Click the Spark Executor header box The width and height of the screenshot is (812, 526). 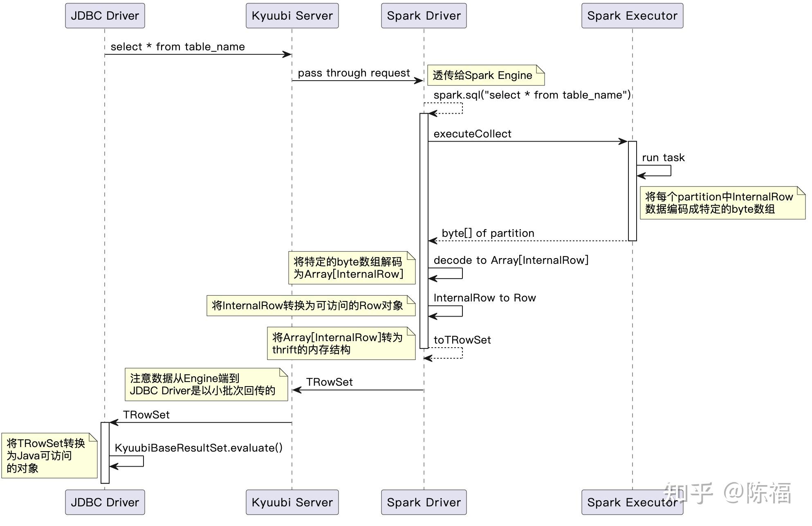tap(633, 16)
